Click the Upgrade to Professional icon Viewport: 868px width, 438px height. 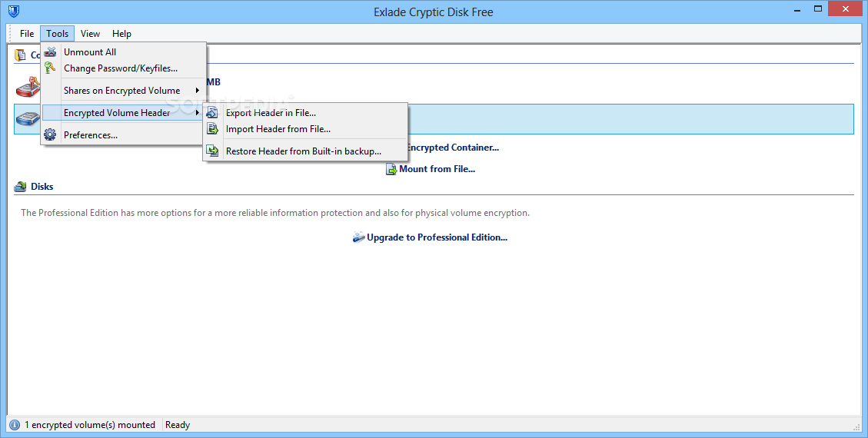359,237
